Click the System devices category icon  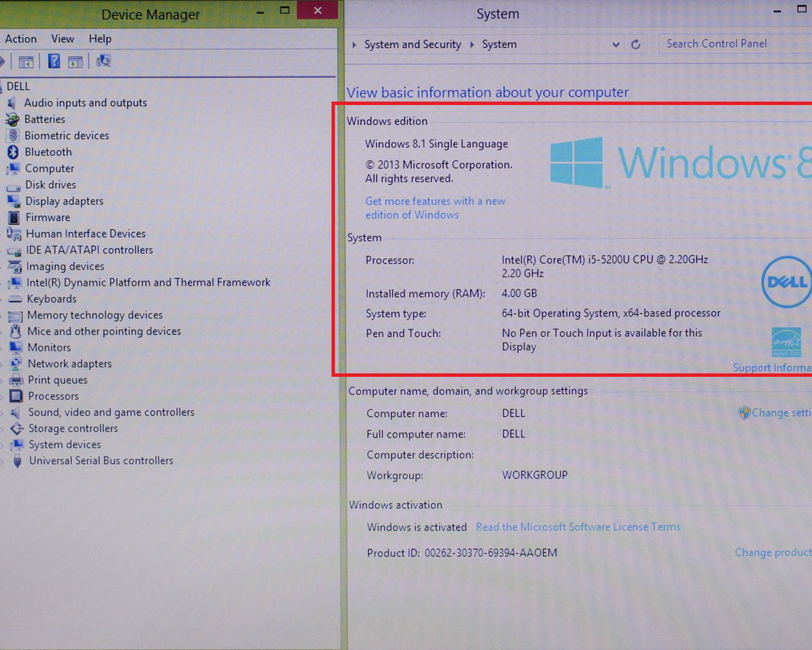click(17, 445)
